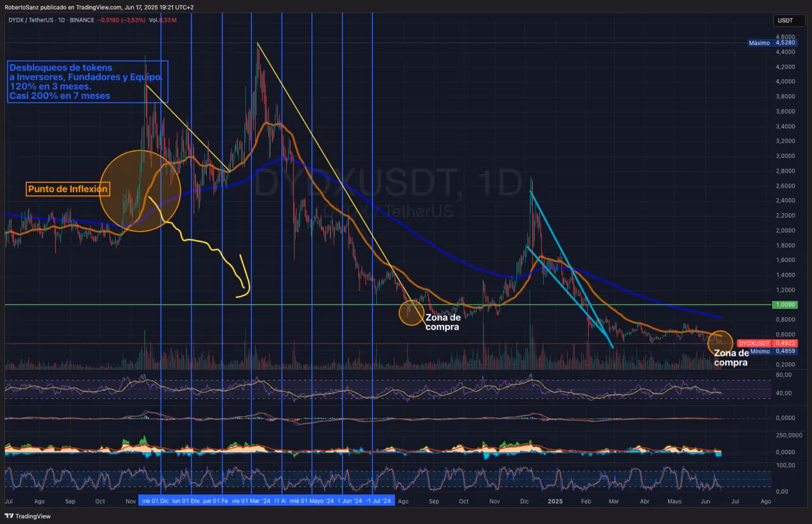
Task: Select the jue 01 Fe date marker
Action: coord(216,501)
